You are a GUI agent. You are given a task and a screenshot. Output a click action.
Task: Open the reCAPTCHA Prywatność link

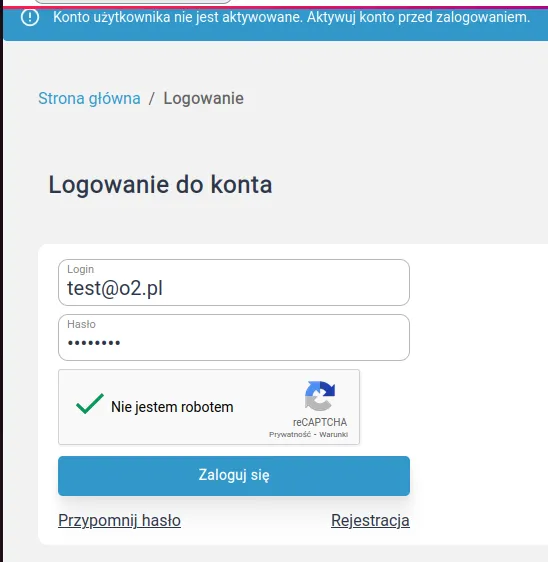(290, 434)
